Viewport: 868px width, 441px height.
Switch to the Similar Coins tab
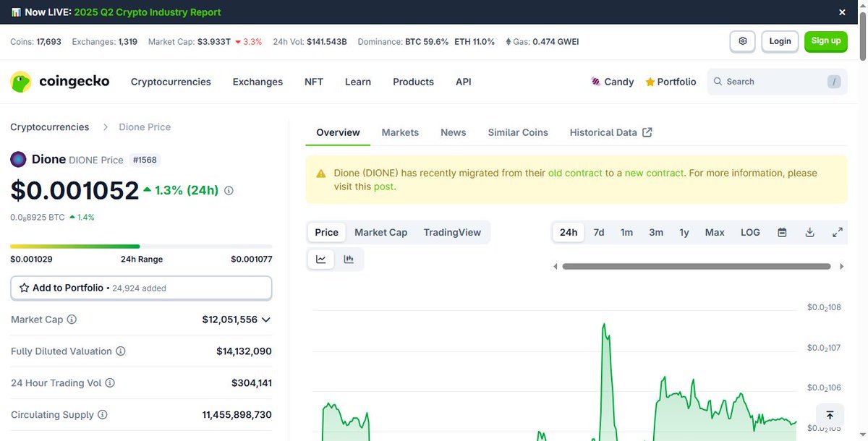(x=518, y=132)
